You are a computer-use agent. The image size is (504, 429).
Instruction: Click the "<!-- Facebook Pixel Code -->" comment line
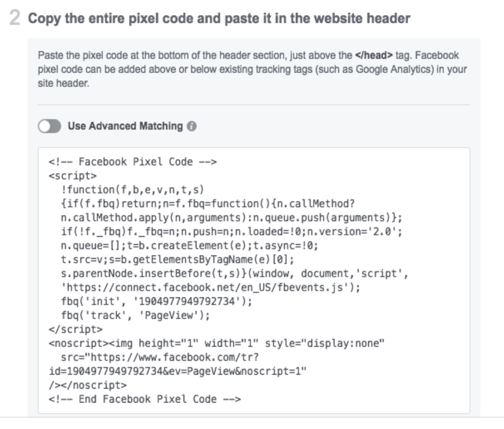[x=132, y=162]
